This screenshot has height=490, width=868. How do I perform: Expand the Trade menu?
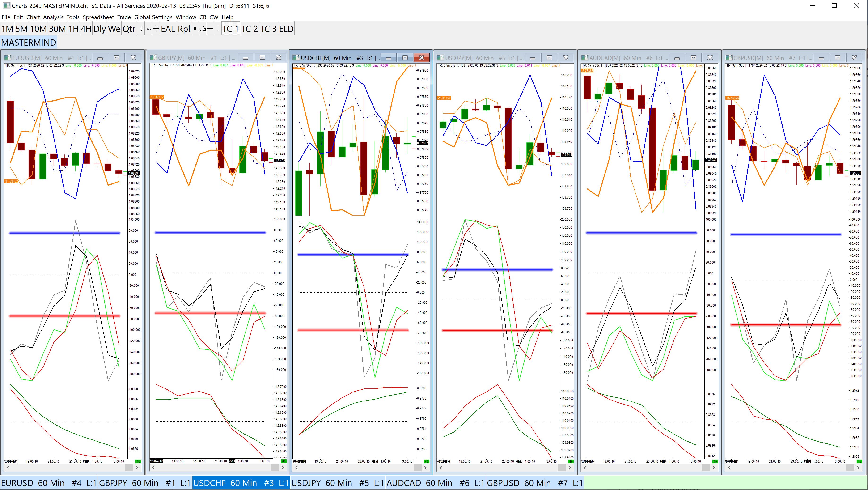(x=124, y=17)
